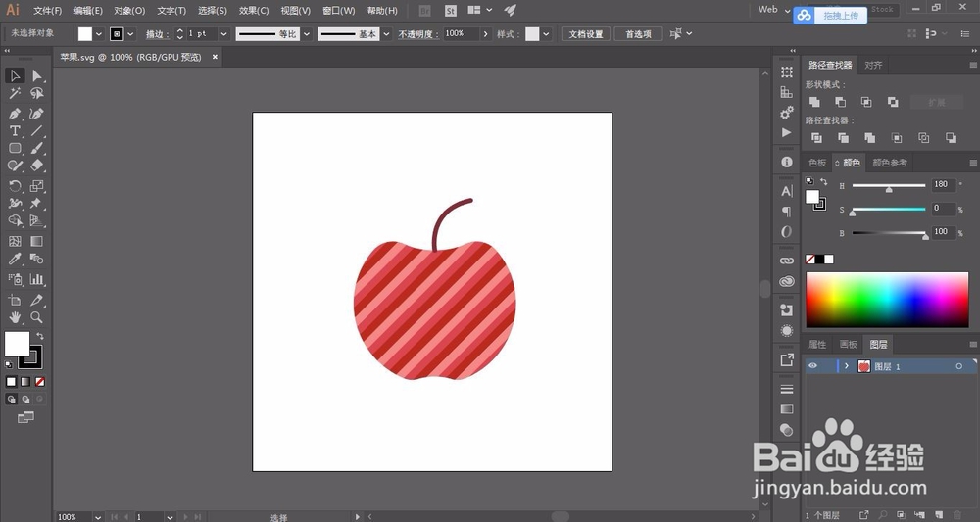Screen dimensions: 980x522
Task: Enable Draw Normal mode
Action: coord(11,399)
